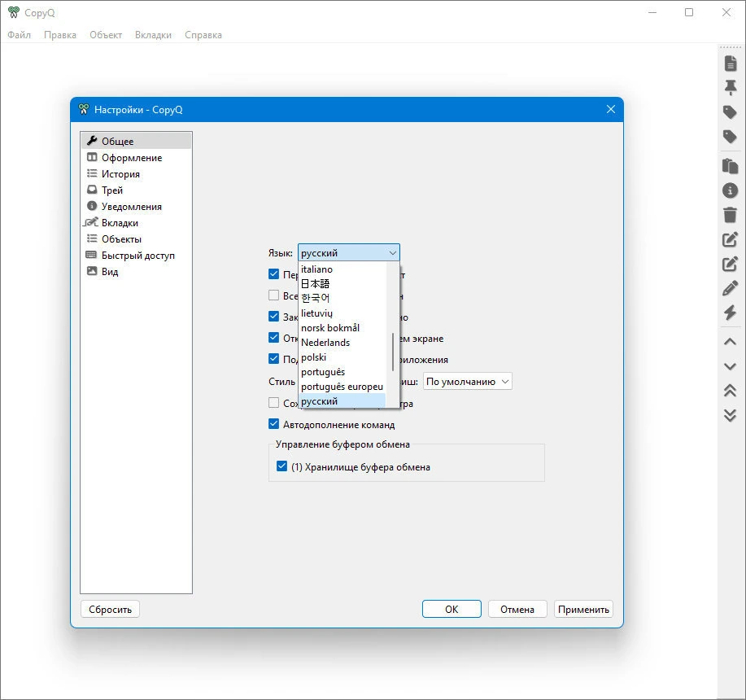746x700 pixels.
Task: Select 日本語 in the language list
Action: click(x=342, y=283)
